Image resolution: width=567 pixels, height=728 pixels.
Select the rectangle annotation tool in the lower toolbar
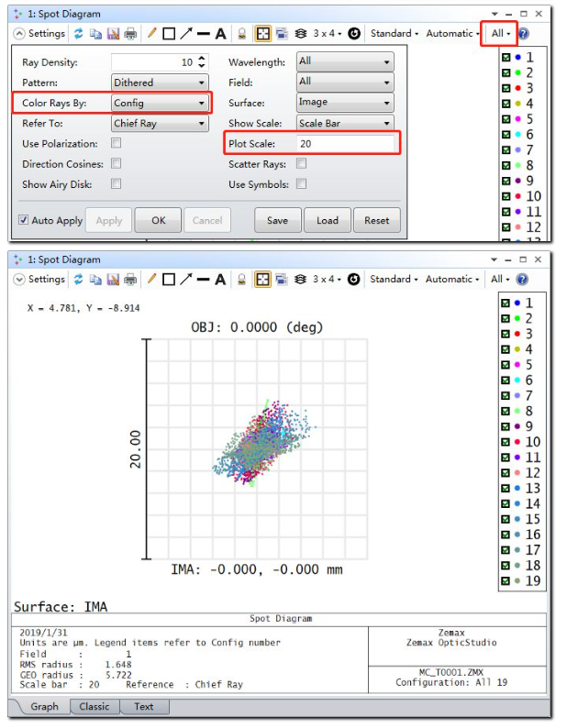pos(169,280)
